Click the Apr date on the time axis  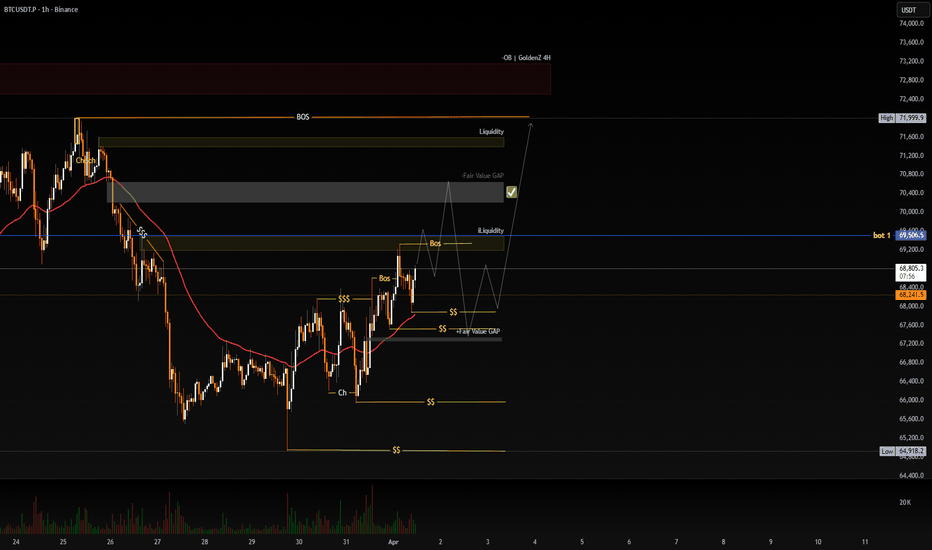pyautogui.click(x=394, y=540)
